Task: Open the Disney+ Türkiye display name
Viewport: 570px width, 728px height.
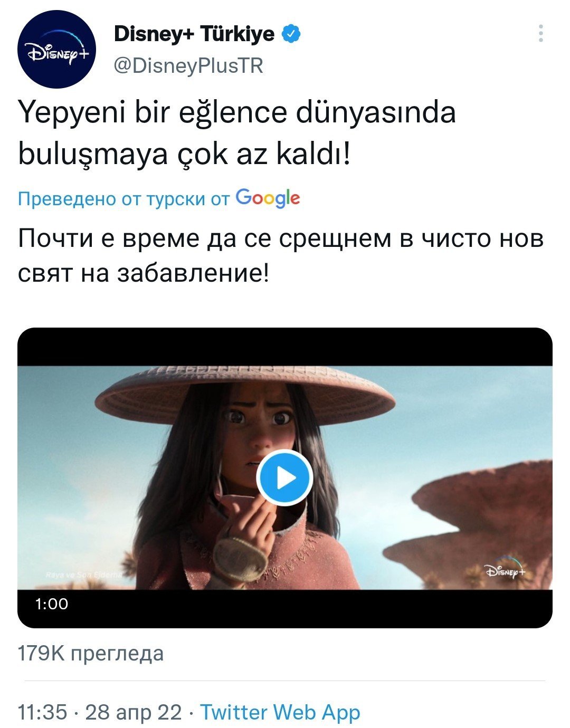Action: tap(194, 34)
